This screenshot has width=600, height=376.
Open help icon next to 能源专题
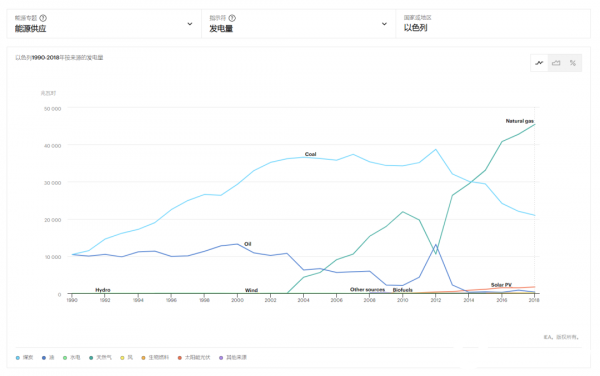43,18
